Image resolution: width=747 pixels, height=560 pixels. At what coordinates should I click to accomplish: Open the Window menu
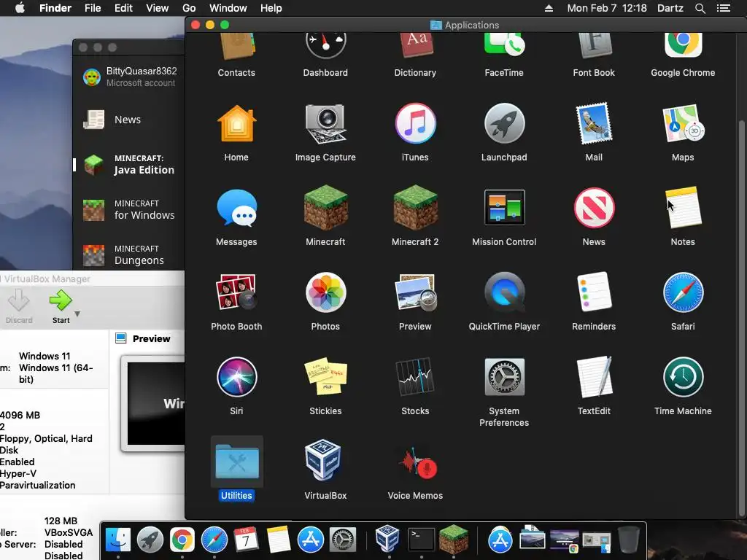pyautogui.click(x=228, y=8)
